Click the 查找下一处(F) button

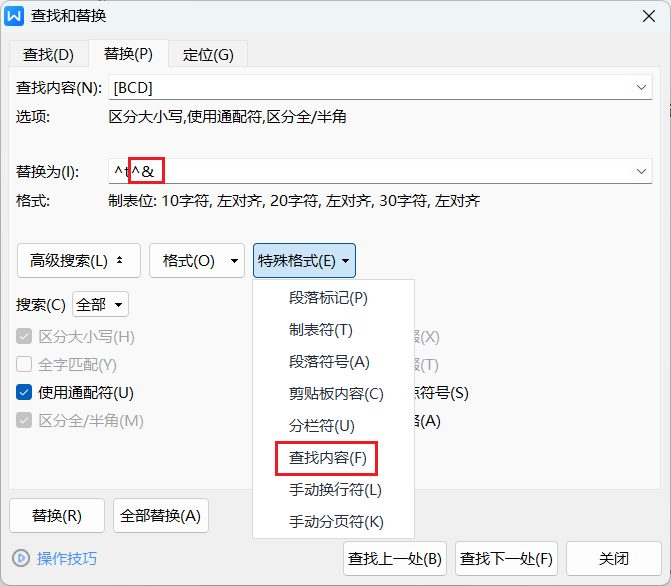(x=506, y=558)
